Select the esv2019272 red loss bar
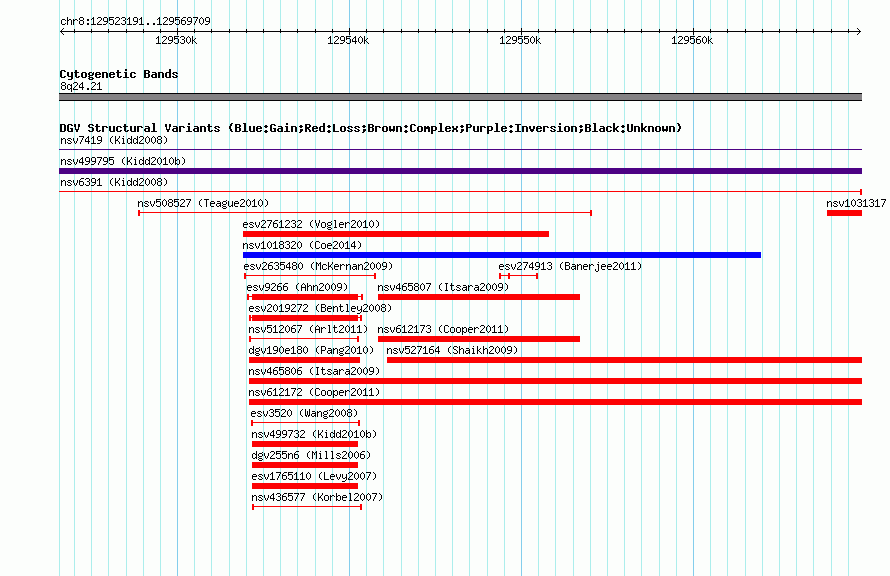The image size is (890, 576). click(305, 318)
